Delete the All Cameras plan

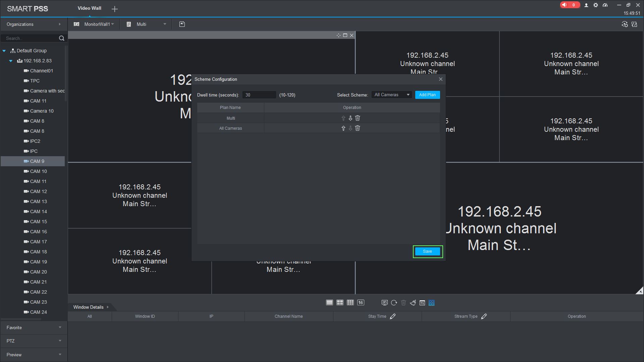pyautogui.click(x=358, y=128)
